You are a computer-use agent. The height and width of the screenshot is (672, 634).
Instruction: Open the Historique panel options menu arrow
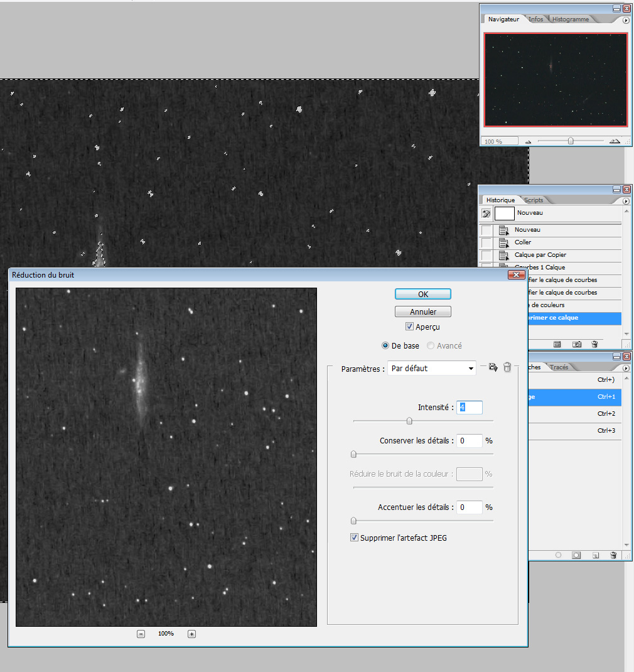pos(626,201)
